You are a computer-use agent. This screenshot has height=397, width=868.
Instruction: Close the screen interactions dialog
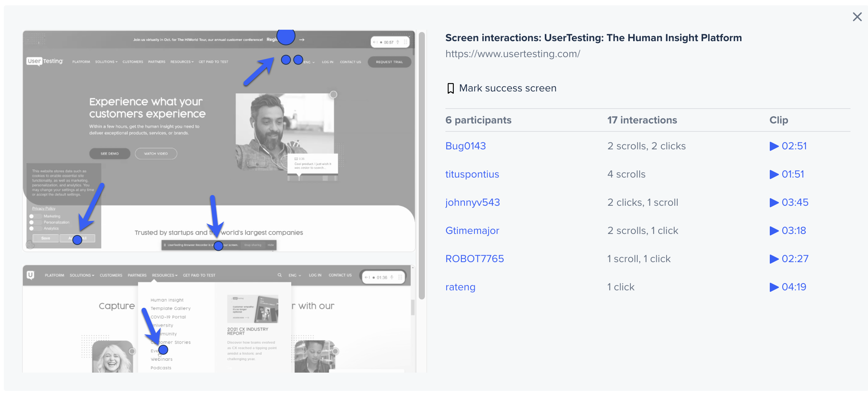[857, 17]
